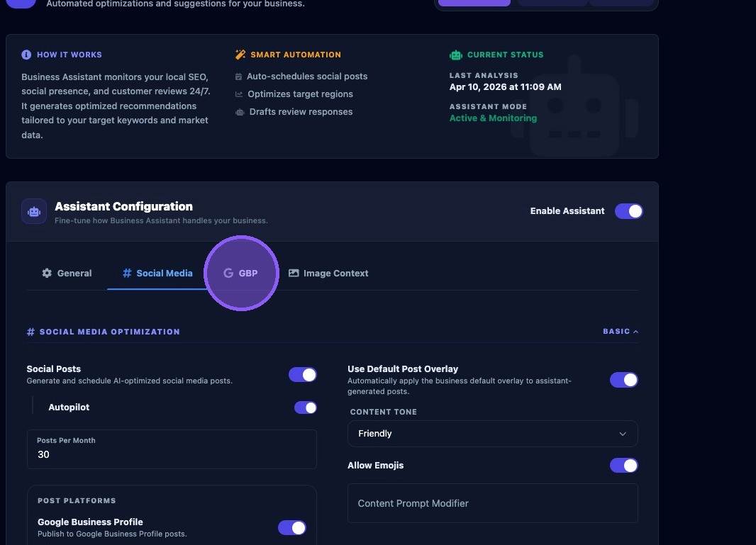Click the Active & Monitoring status text

493,118
